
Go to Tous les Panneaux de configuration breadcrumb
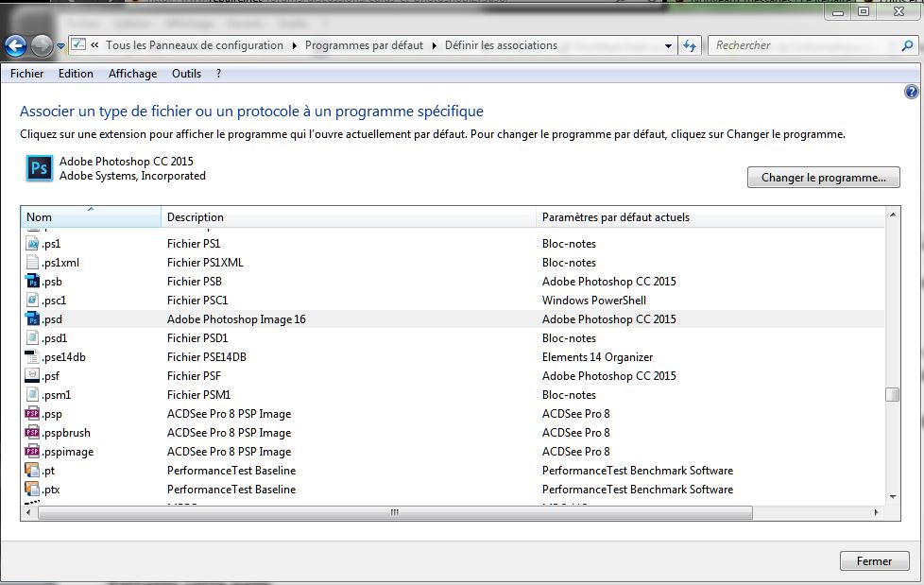pyautogui.click(x=195, y=45)
